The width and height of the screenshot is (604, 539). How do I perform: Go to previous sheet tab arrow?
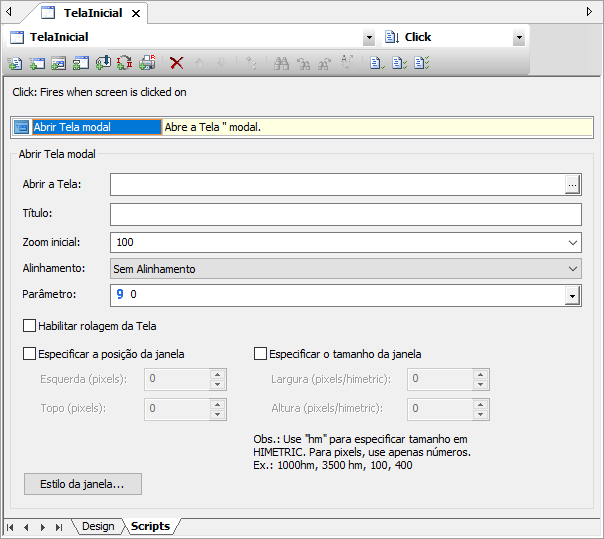tap(26, 527)
